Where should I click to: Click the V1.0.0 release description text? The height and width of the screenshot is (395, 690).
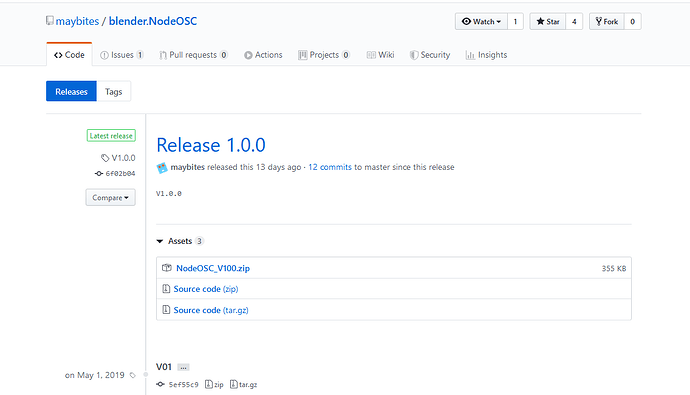[169, 194]
